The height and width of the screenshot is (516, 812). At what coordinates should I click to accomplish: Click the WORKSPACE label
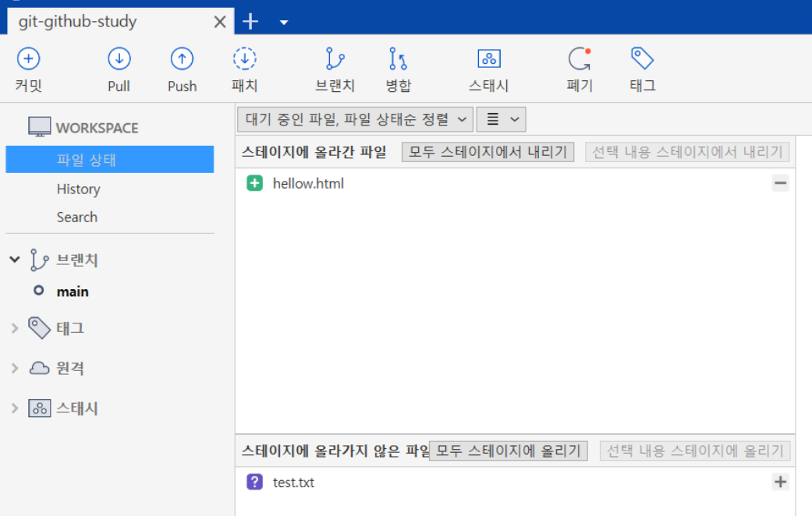(x=98, y=128)
